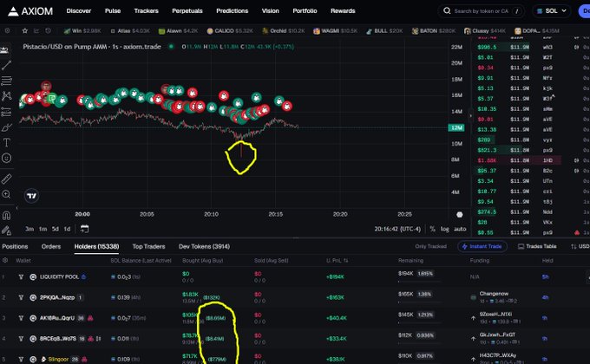This screenshot has width=590, height=364.
Task: Select the Text tool
Action: pos(6,142)
